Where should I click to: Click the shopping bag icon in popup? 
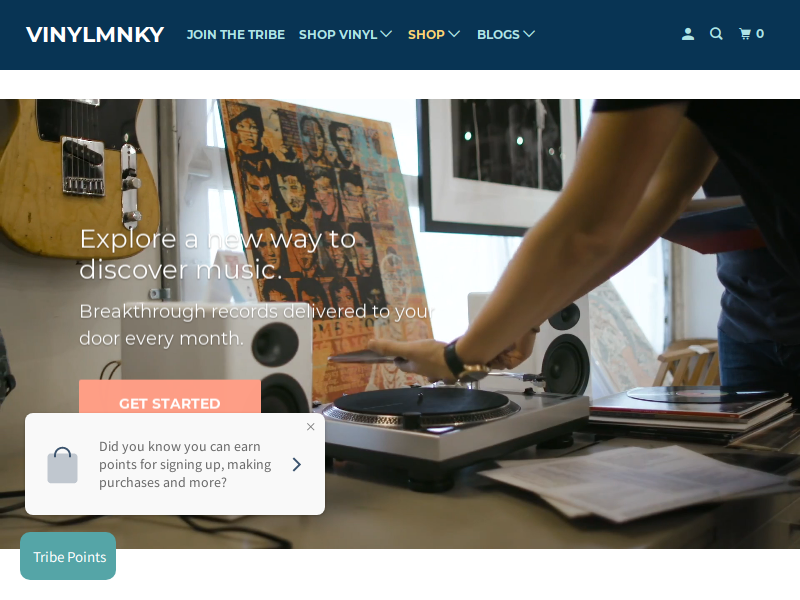[62, 465]
